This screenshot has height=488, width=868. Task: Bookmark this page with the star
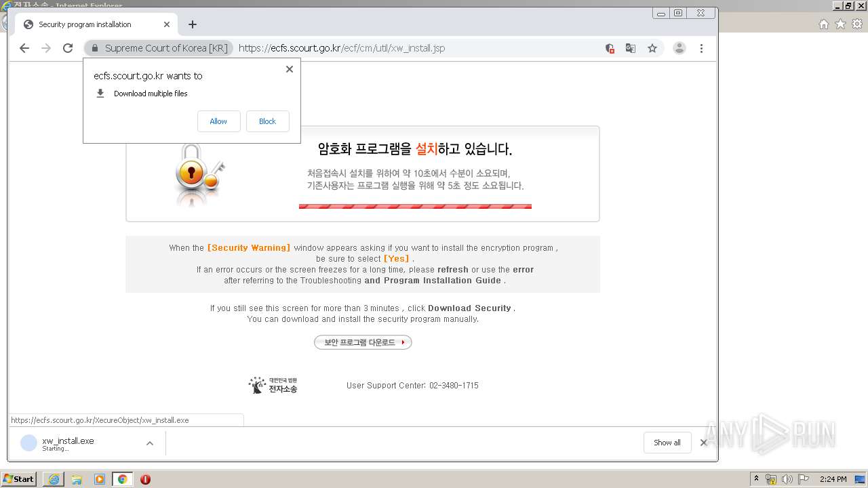652,48
